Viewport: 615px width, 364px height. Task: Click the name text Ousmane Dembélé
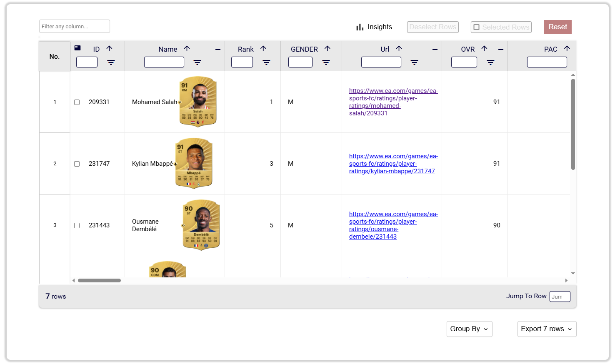[x=145, y=225]
